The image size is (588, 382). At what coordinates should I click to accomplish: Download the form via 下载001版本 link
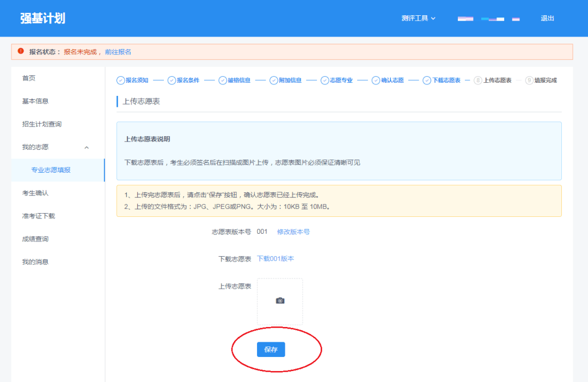point(275,259)
